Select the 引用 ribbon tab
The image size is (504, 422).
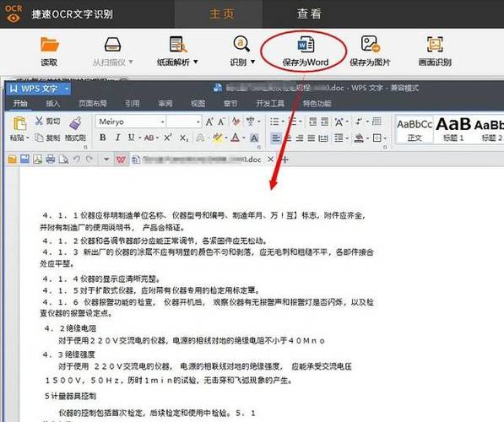132,104
